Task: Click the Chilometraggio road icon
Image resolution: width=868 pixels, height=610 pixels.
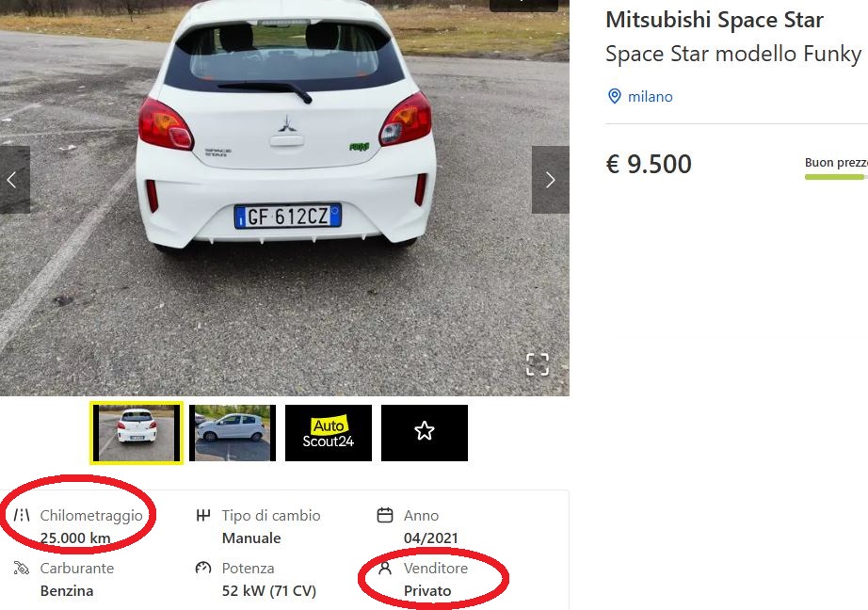Action: point(22,515)
